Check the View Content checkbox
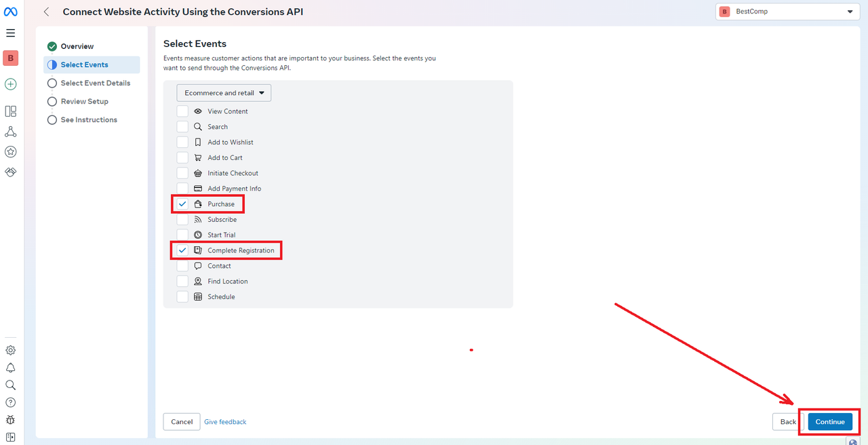 [182, 111]
